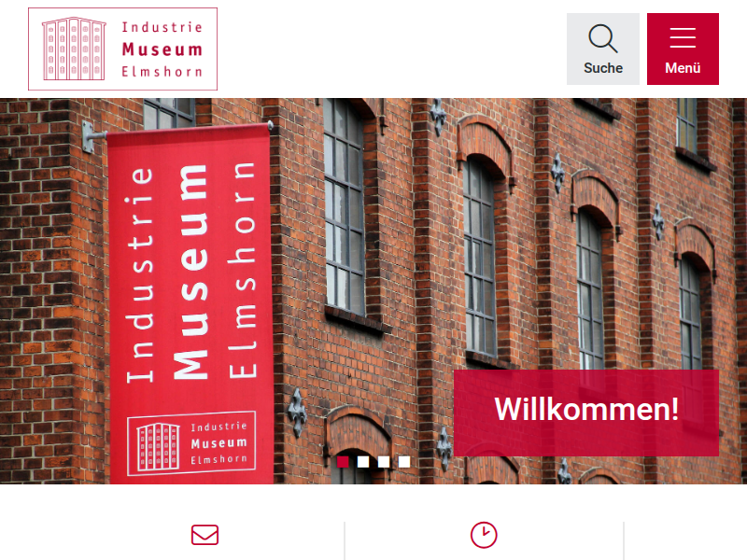Click the word 'Museum' in header logo
This screenshot has height=560, width=747.
(x=162, y=49)
